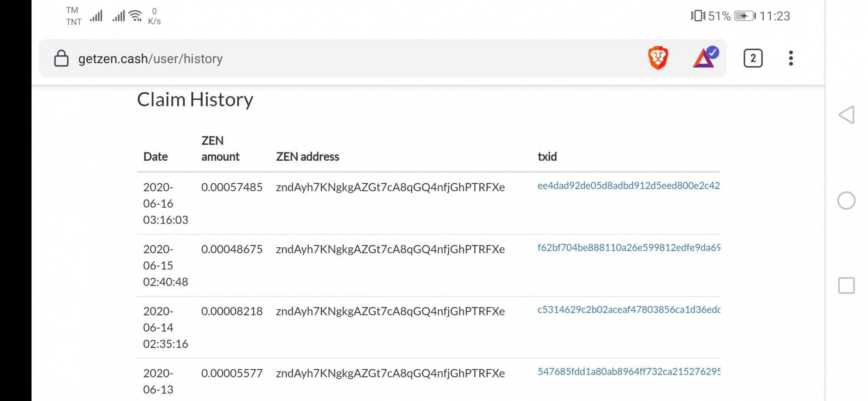Open txid link starting with 547685fdd1a8

point(628,372)
